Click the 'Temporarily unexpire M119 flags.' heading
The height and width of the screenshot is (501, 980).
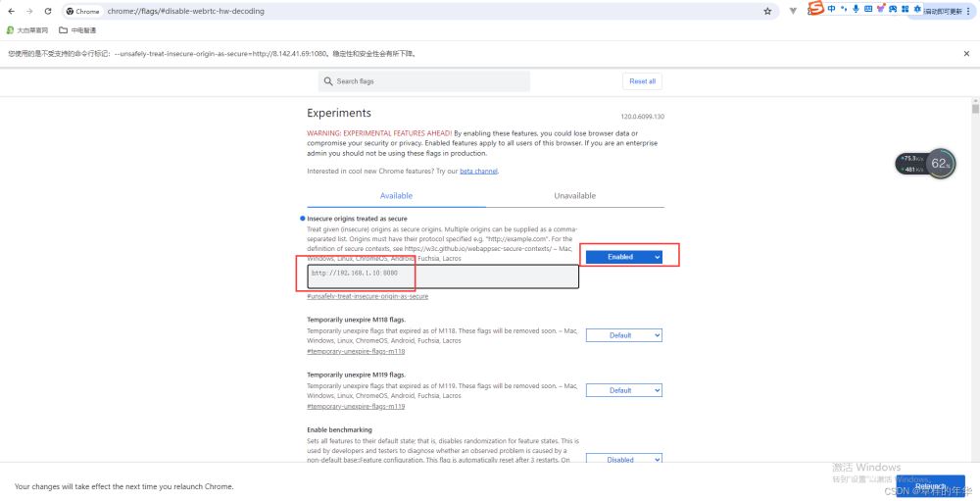tap(357, 375)
